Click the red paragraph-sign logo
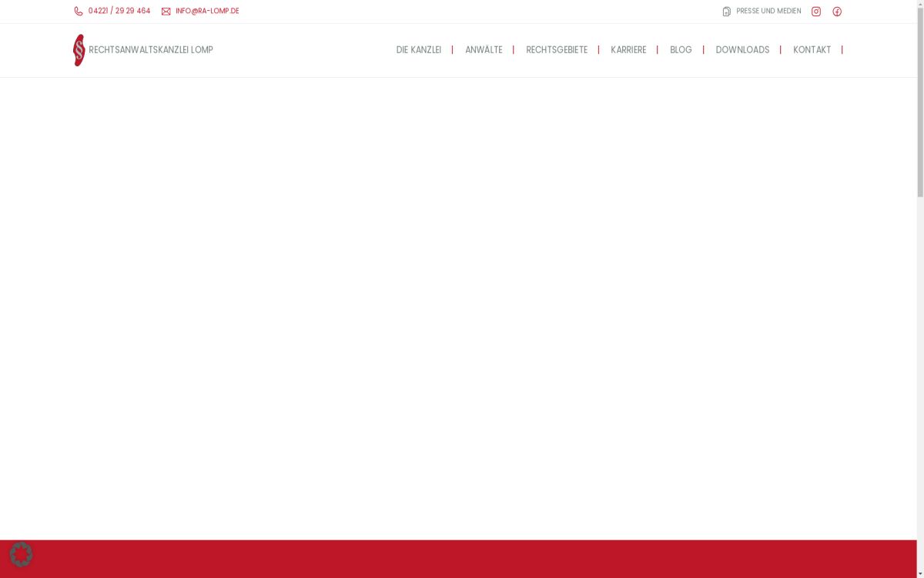The width and height of the screenshot is (924, 578). coord(78,49)
